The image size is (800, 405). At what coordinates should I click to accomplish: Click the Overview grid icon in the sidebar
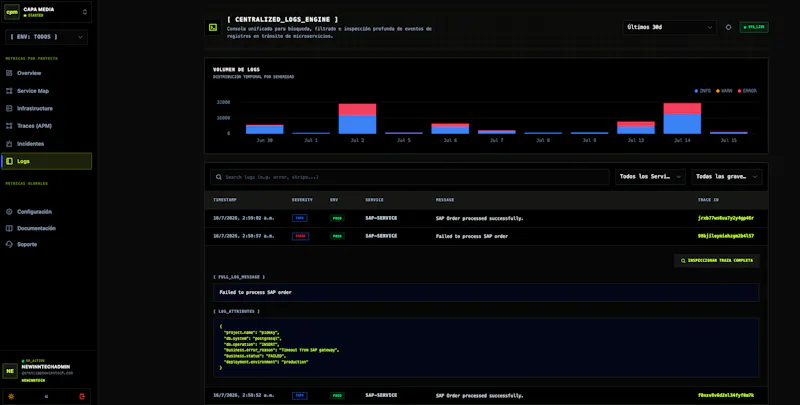tap(9, 73)
